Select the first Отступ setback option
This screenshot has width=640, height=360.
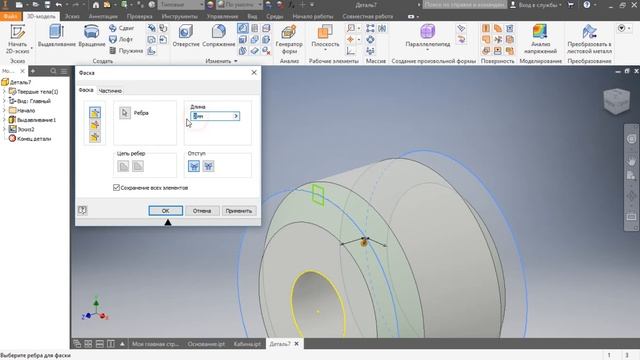click(194, 166)
